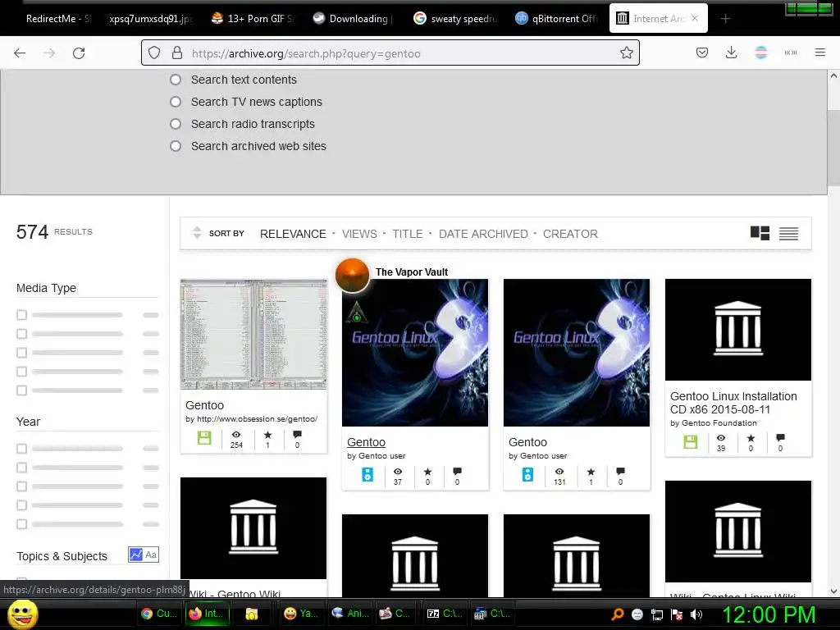The width and height of the screenshot is (840, 630).
Task: Click the volume speaker tray icon
Action: 696,614
